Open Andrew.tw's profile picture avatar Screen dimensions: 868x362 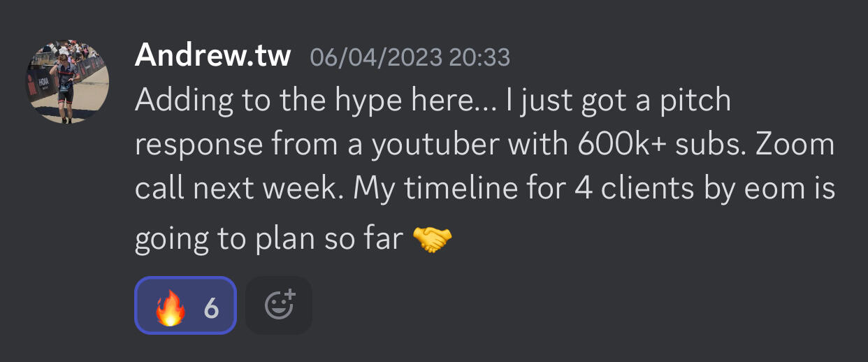pos(67,82)
